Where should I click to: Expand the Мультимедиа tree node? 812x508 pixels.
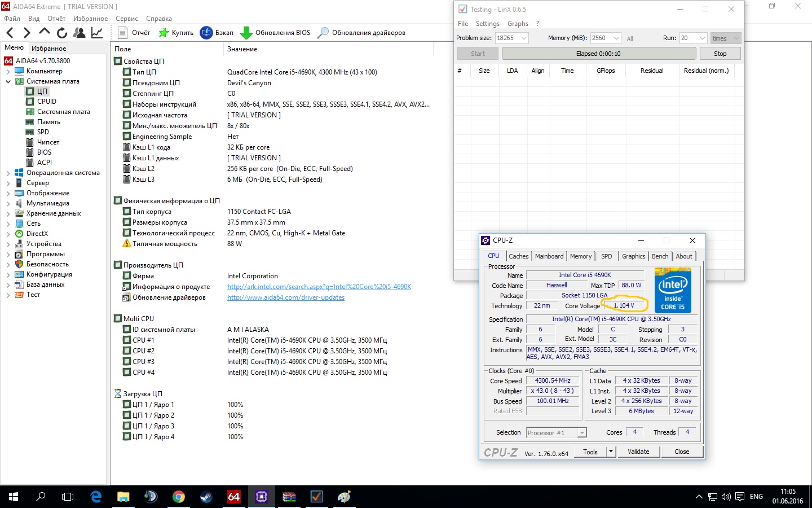pyautogui.click(x=8, y=204)
